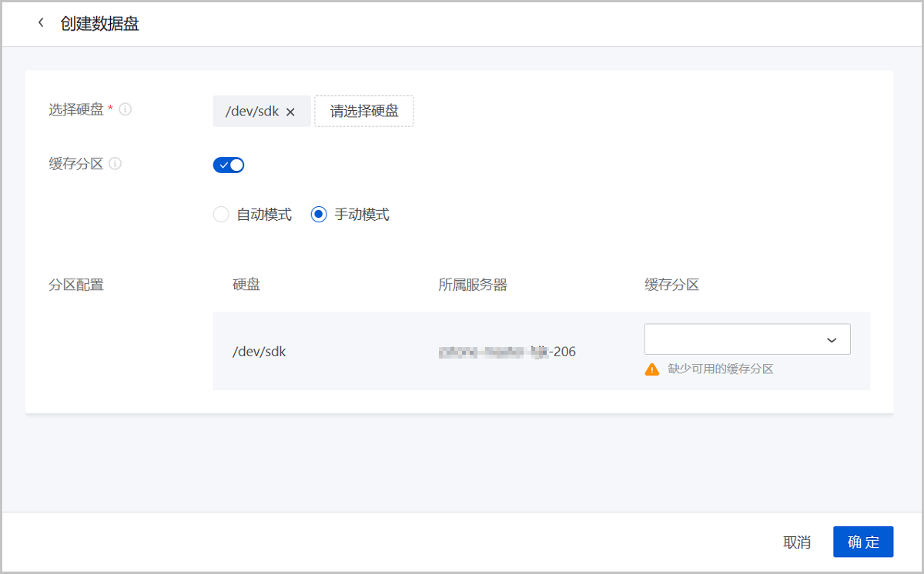Click the 取消 button
Screen dimensions: 924x574
797,542
